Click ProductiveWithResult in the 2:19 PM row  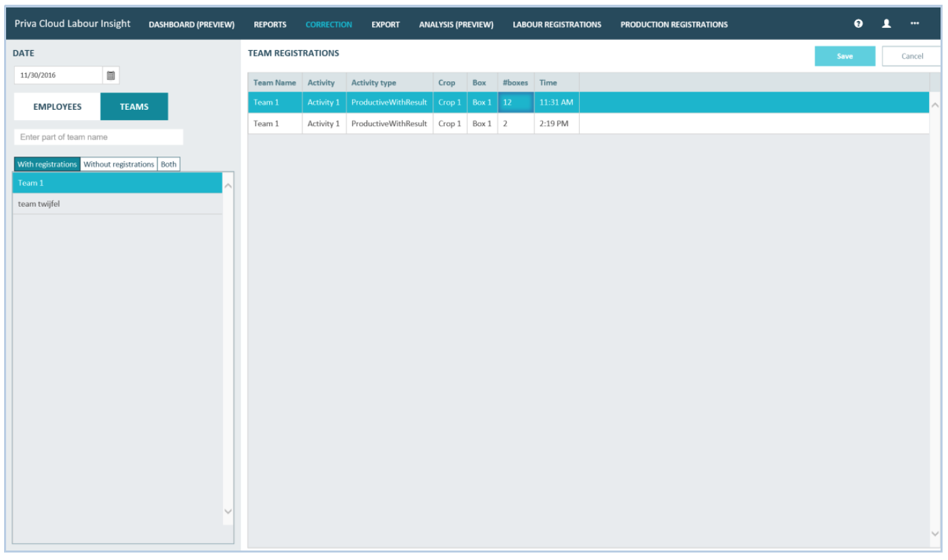(x=389, y=123)
